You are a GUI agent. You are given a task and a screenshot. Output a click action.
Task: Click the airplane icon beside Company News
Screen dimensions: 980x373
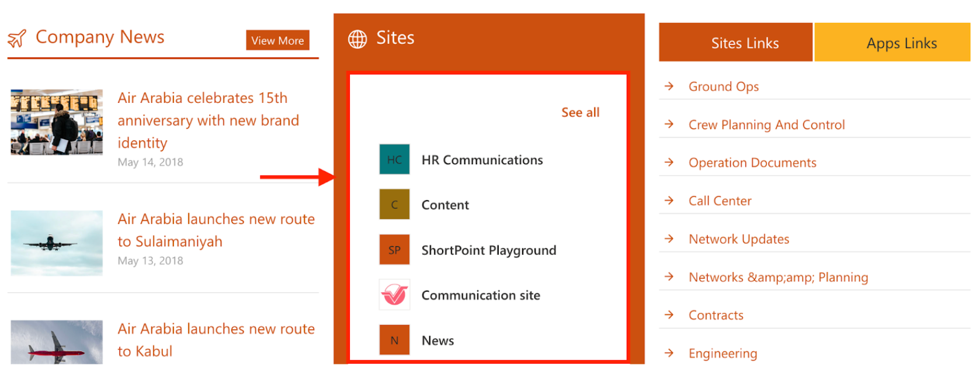(x=17, y=39)
